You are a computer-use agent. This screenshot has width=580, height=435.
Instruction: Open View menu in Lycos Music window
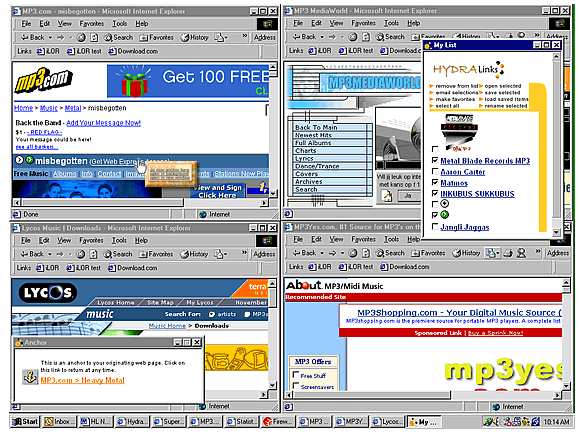coord(64,240)
